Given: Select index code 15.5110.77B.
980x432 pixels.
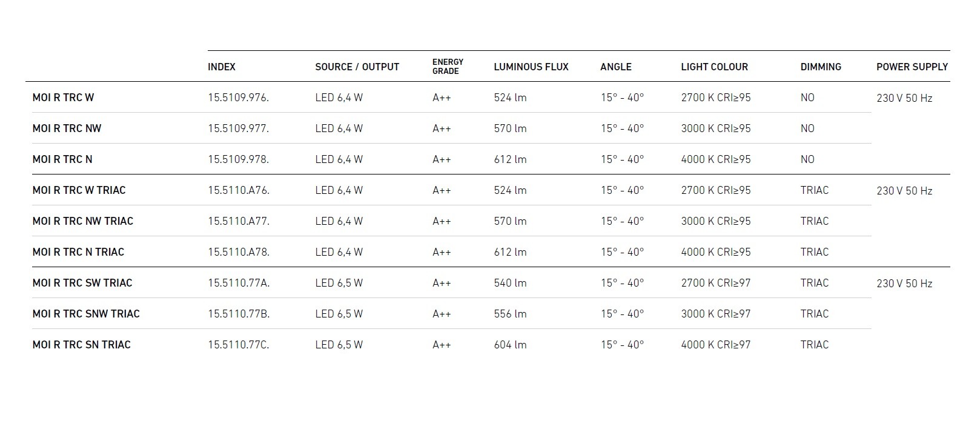Looking at the screenshot, I should pos(239,314).
